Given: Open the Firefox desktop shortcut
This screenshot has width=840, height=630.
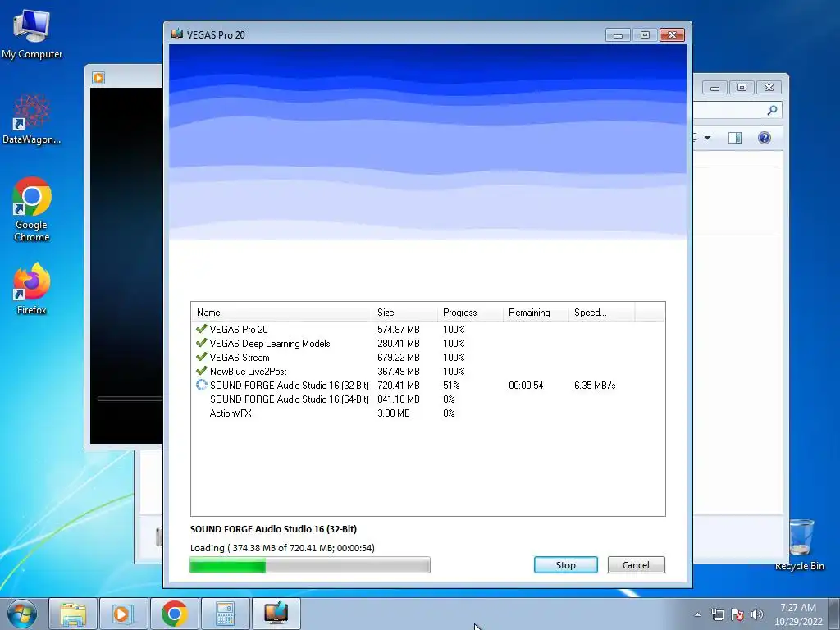Looking at the screenshot, I should [32, 290].
